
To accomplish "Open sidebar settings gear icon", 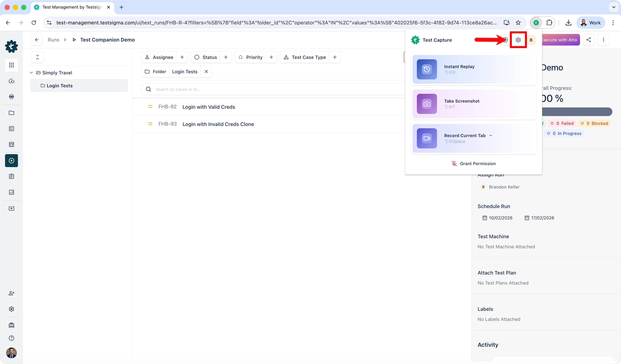I will (x=11, y=309).
